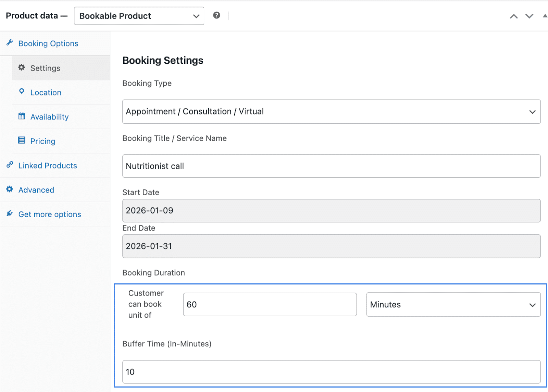This screenshot has width=548, height=392.
Task: Click the Start Date field
Action: 332,211
